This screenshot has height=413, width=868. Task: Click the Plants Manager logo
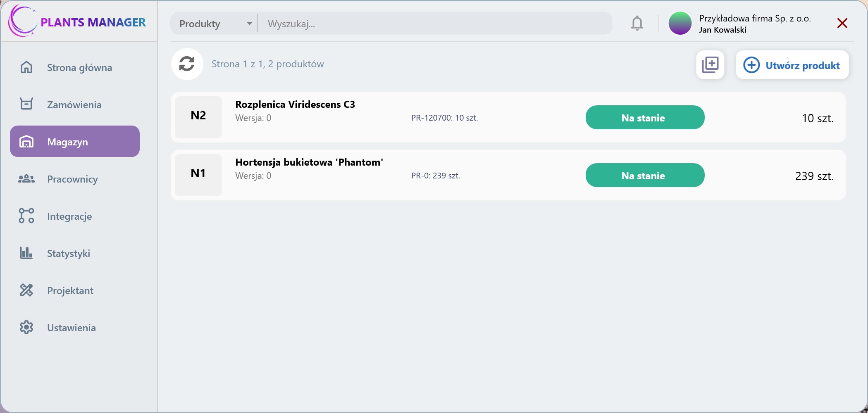click(77, 21)
